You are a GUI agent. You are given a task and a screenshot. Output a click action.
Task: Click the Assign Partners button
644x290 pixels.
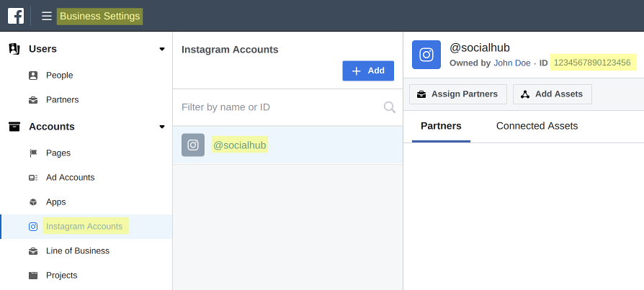tap(458, 94)
